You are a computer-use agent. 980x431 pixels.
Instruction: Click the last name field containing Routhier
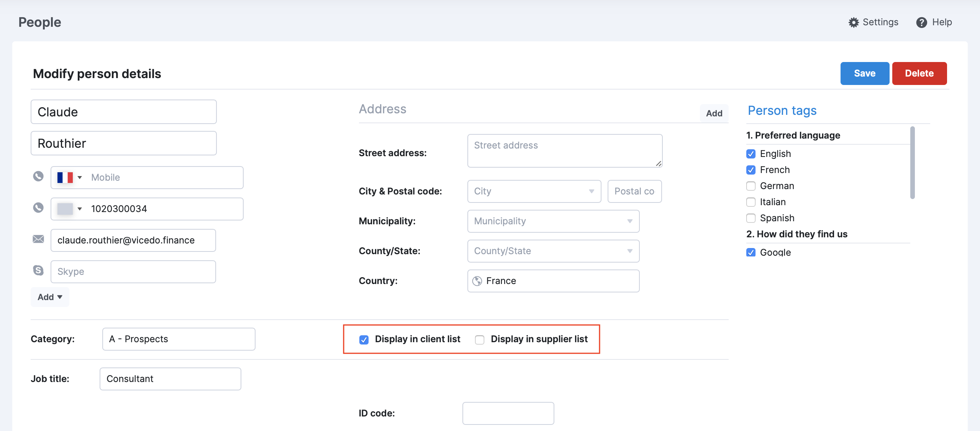coord(124,143)
